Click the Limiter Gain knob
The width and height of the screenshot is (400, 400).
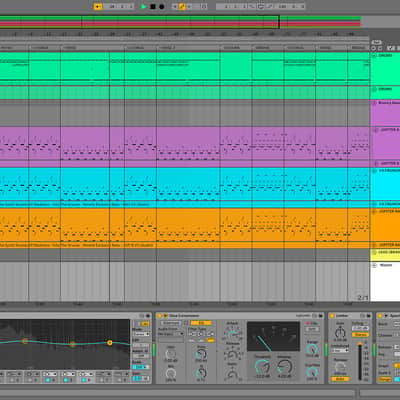point(340,332)
